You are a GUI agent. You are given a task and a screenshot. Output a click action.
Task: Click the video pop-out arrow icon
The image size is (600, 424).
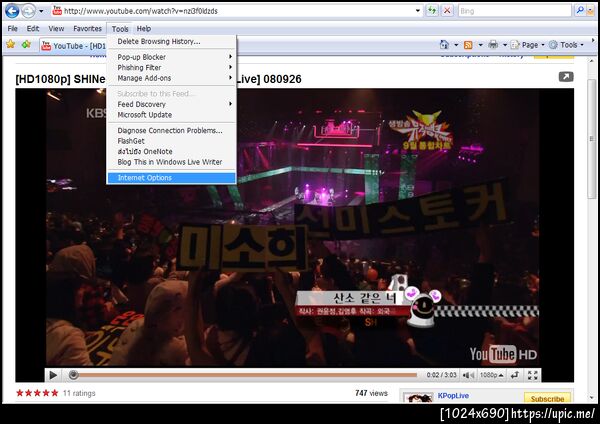point(566,77)
